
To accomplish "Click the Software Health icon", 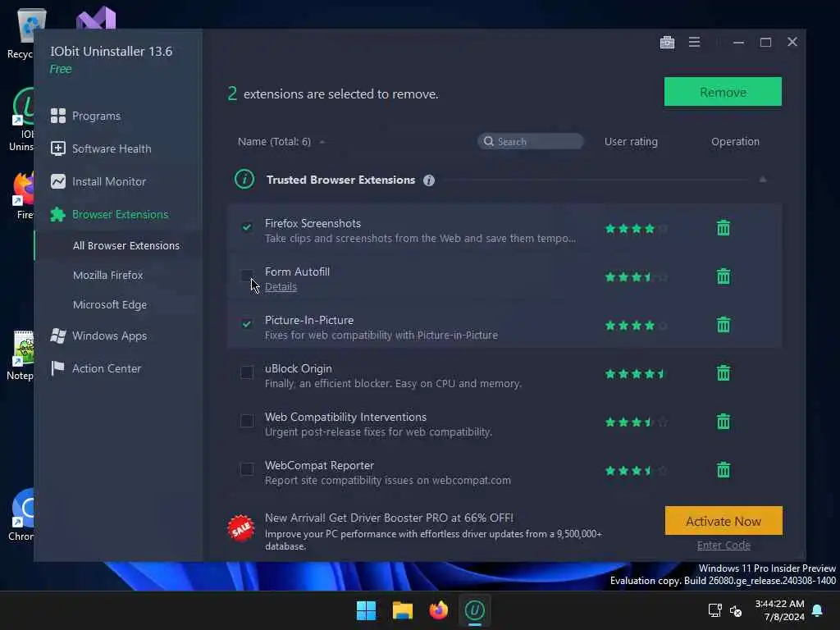I will click(58, 148).
